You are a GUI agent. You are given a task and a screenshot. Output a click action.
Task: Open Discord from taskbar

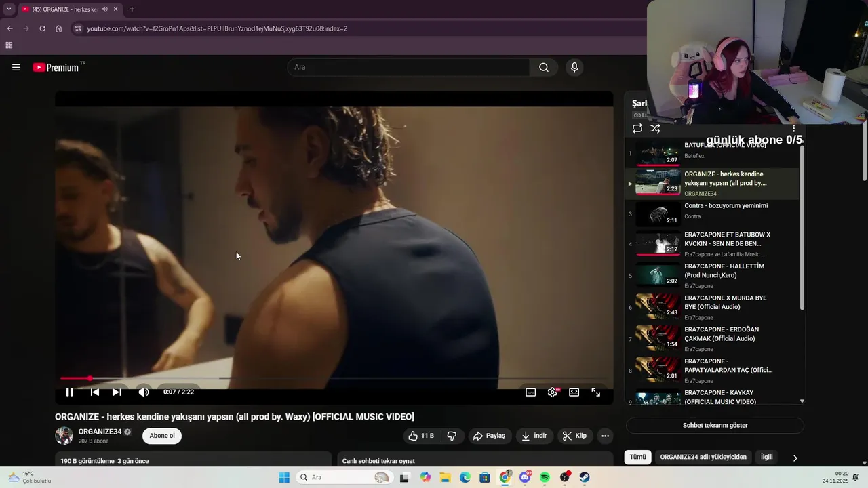click(525, 477)
